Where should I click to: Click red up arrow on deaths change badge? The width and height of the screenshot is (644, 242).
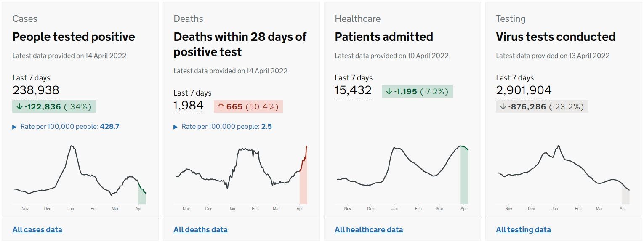point(221,107)
